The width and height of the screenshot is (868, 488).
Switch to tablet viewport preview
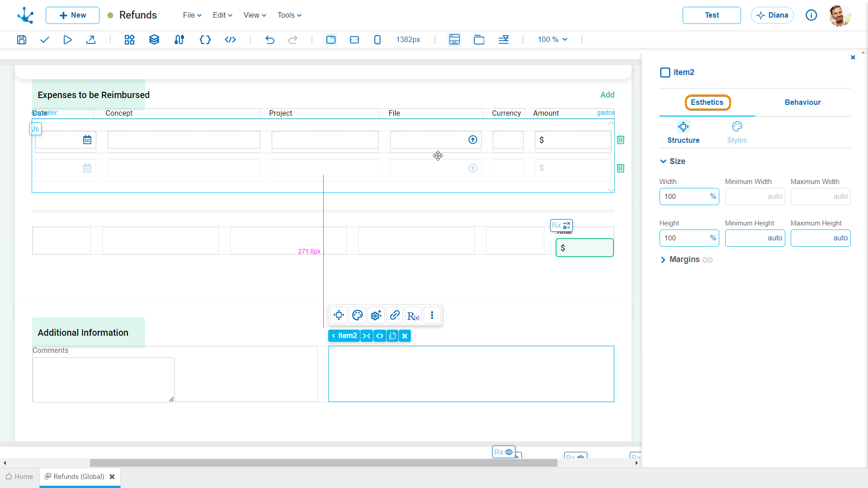click(x=354, y=40)
